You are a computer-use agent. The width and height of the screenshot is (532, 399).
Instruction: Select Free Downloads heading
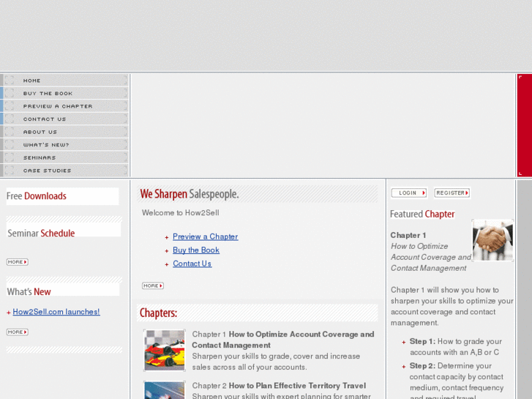coord(37,196)
